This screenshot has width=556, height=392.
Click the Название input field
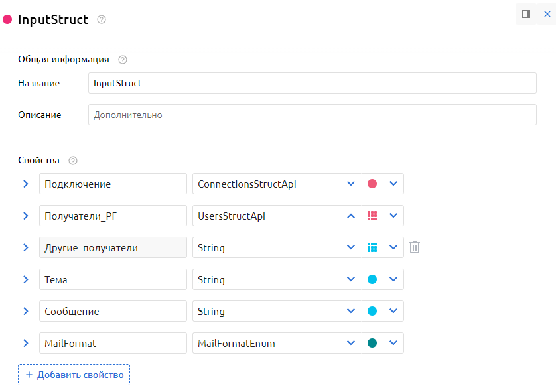coord(312,84)
